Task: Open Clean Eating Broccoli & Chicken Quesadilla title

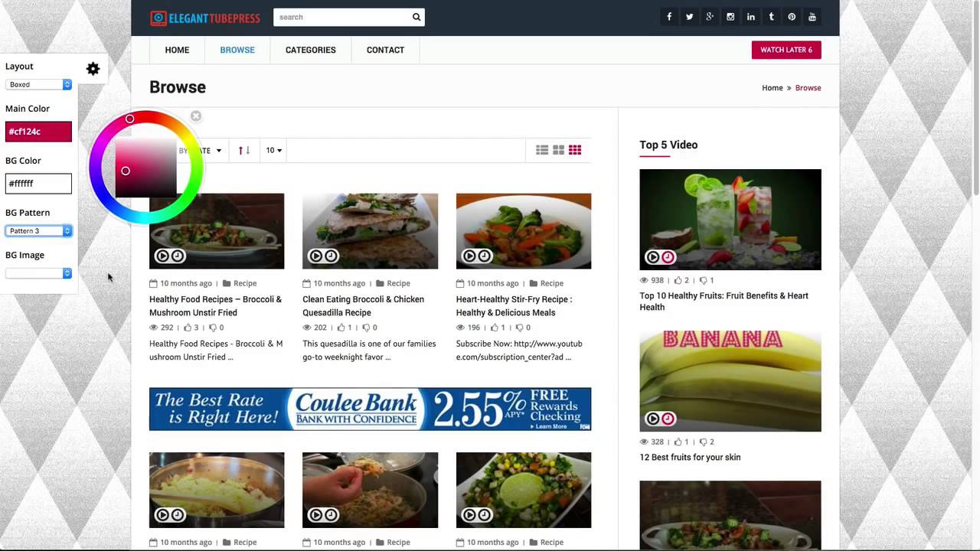Action: coord(364,306)
